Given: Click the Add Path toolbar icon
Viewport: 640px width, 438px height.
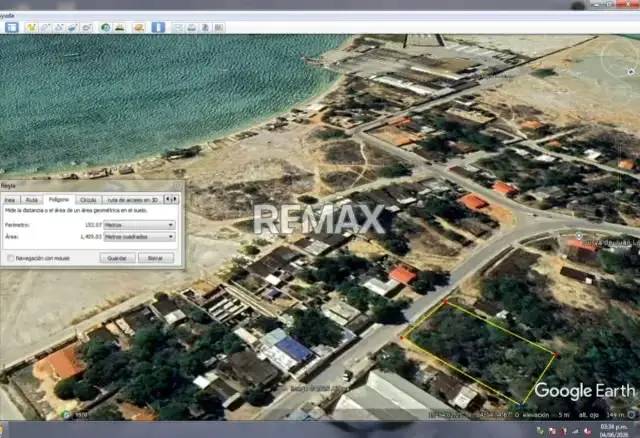Looking at the screenshot, I should 59,27.
